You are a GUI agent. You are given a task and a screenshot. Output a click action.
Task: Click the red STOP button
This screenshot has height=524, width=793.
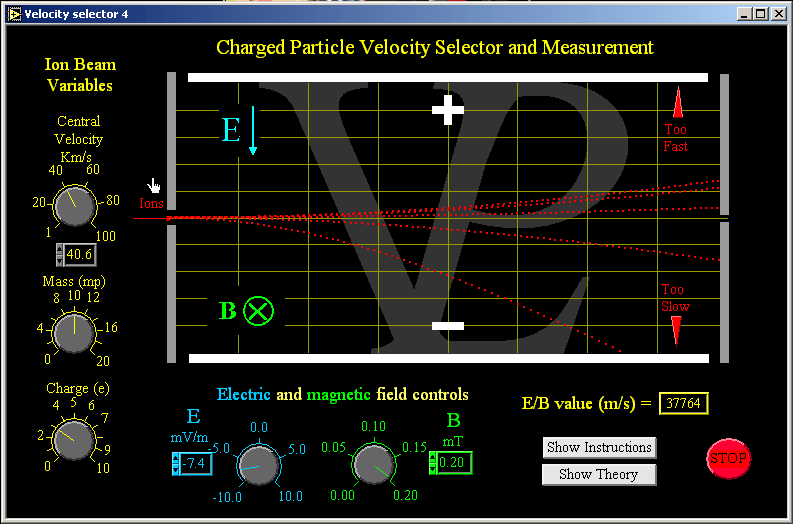click(727, 459)
